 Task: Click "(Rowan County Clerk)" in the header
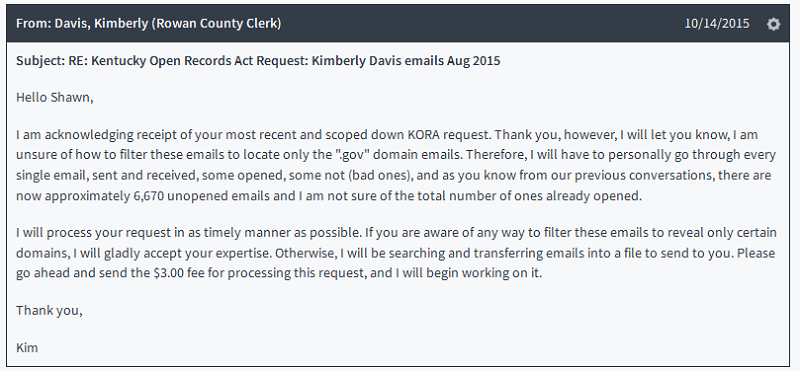point(216,23)
